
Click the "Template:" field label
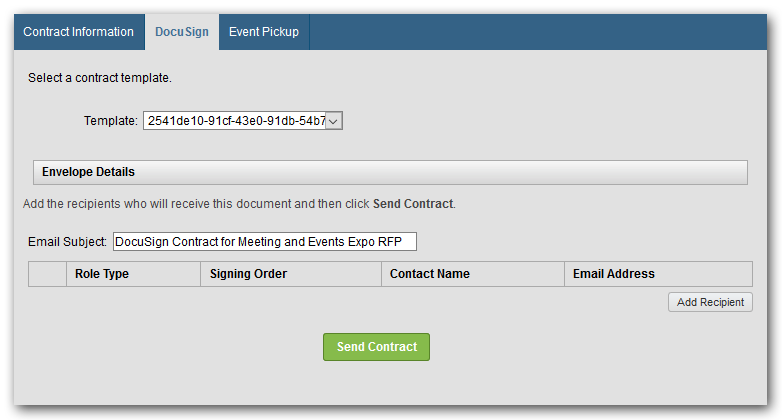point(110,121)
